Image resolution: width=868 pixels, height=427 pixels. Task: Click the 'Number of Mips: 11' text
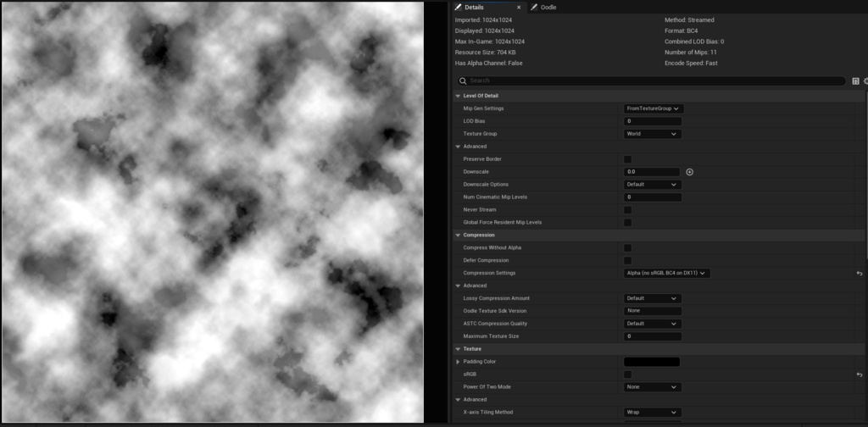pos(691,53)
